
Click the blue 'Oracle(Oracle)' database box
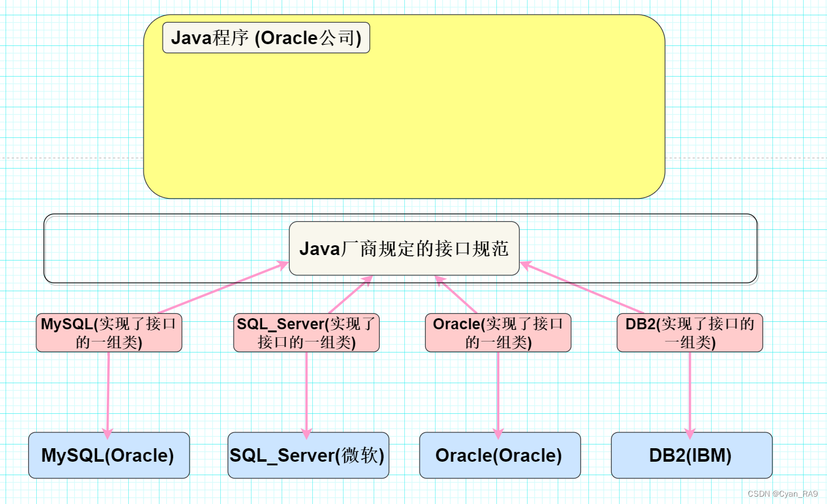(500, 456)
